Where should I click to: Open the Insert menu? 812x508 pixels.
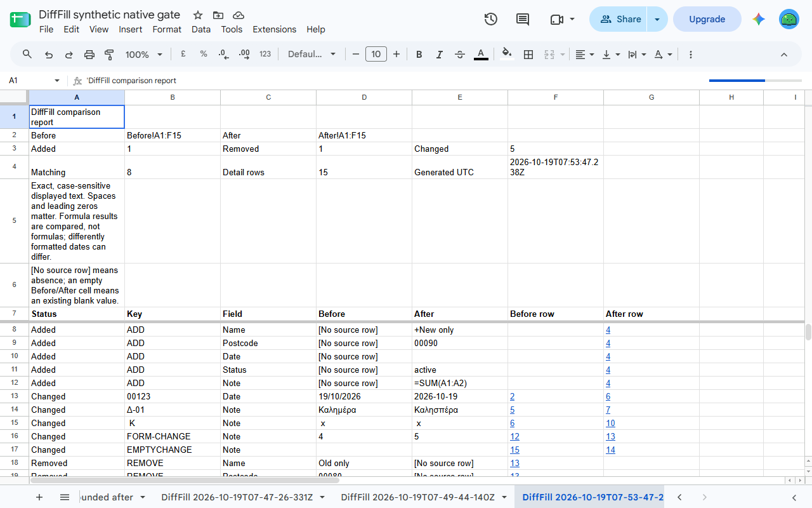pos(131,29)
